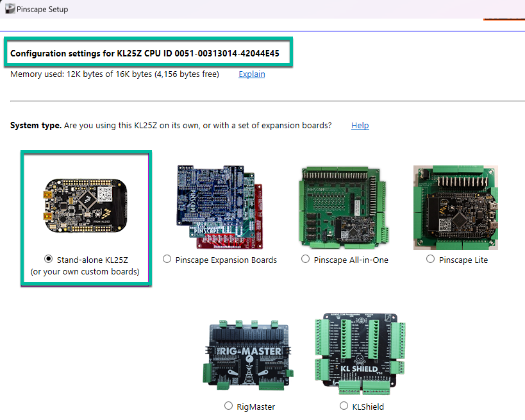This screenshot has height=420, width=525.
Task: Select the RigMaster radio button
Action: point(229,406)
